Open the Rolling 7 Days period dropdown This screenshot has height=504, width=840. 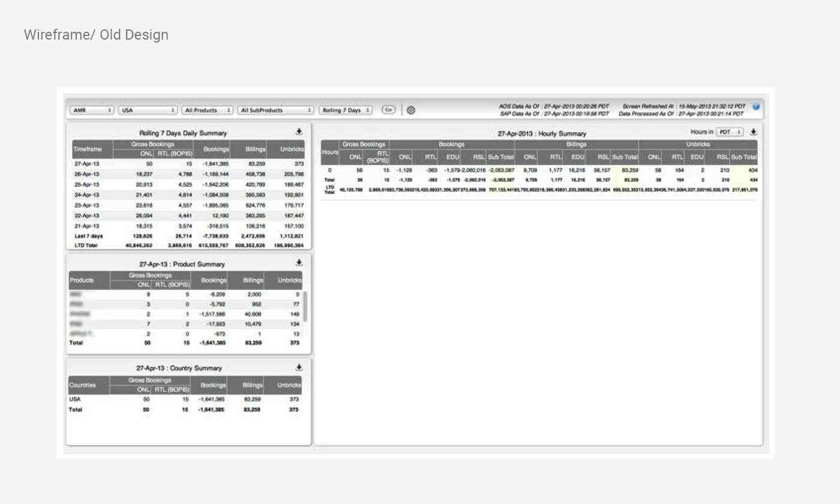point(346,110)
